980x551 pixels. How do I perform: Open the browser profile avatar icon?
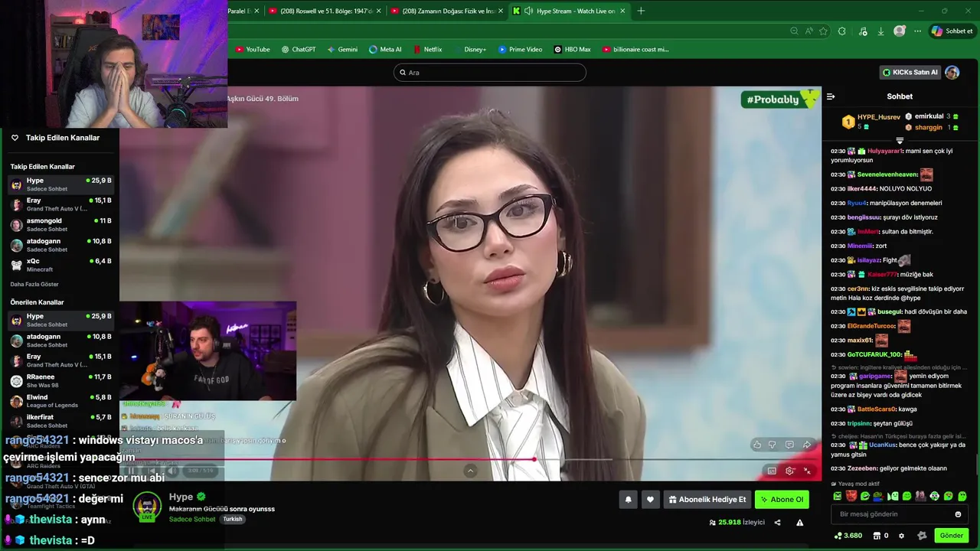[900, 31]
